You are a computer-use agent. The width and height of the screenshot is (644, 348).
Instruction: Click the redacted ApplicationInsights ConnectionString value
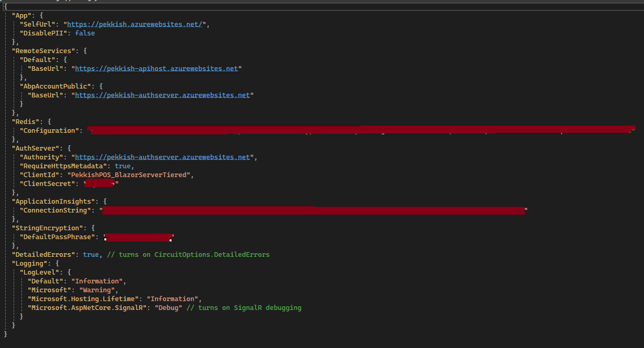(313, 210)
